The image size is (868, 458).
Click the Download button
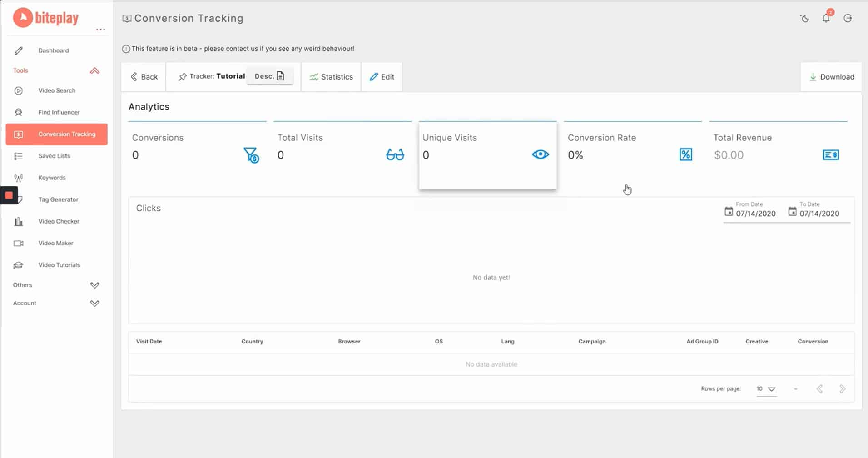[831, 77]
